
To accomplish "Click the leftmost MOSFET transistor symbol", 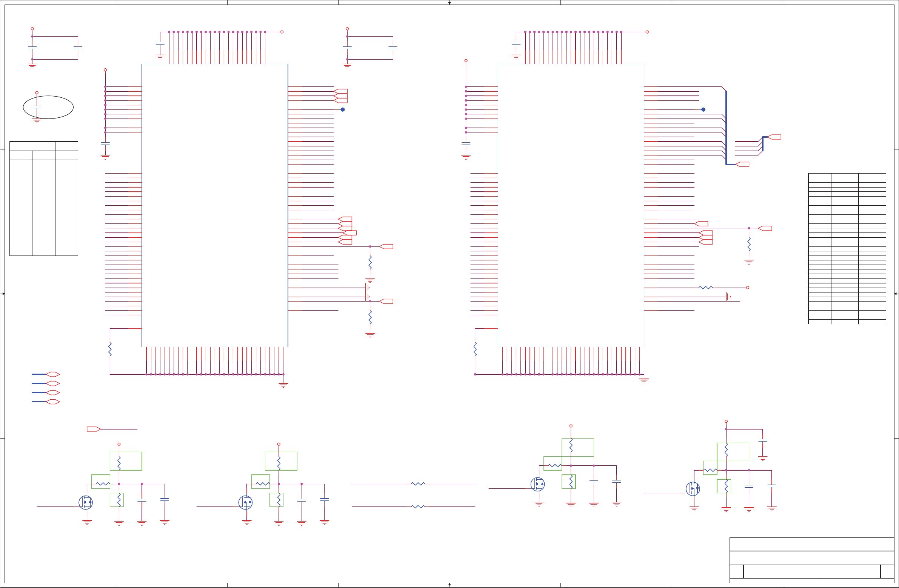I will tap(86, 502).
